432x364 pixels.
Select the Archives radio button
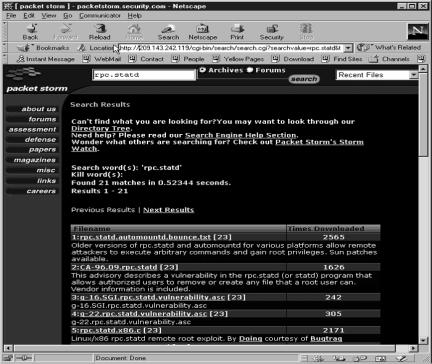[x=202, y=70]
